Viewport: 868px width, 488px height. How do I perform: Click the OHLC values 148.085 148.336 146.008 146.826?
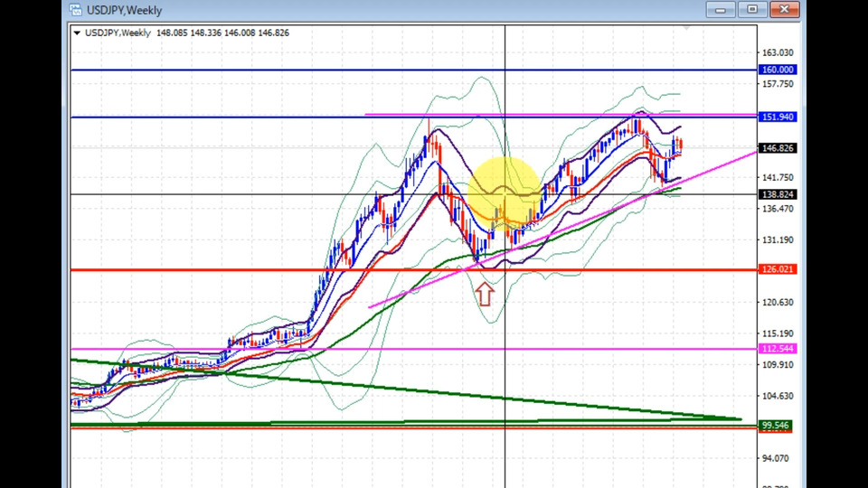222,33
